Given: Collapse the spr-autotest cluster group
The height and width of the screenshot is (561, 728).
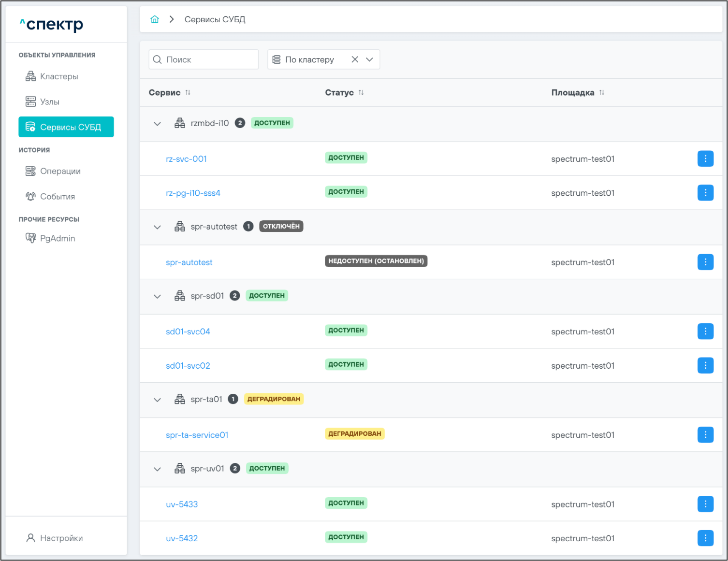Looking at the screenshot, I should [x=157, y=227].
